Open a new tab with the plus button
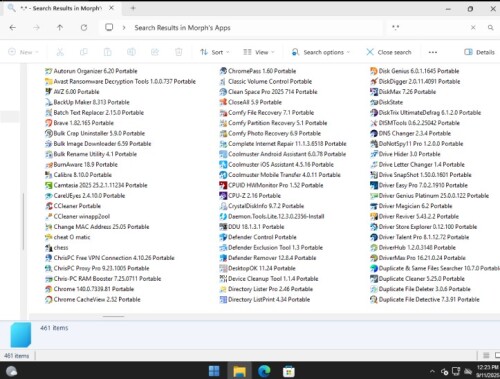 [x=133, y=8]
